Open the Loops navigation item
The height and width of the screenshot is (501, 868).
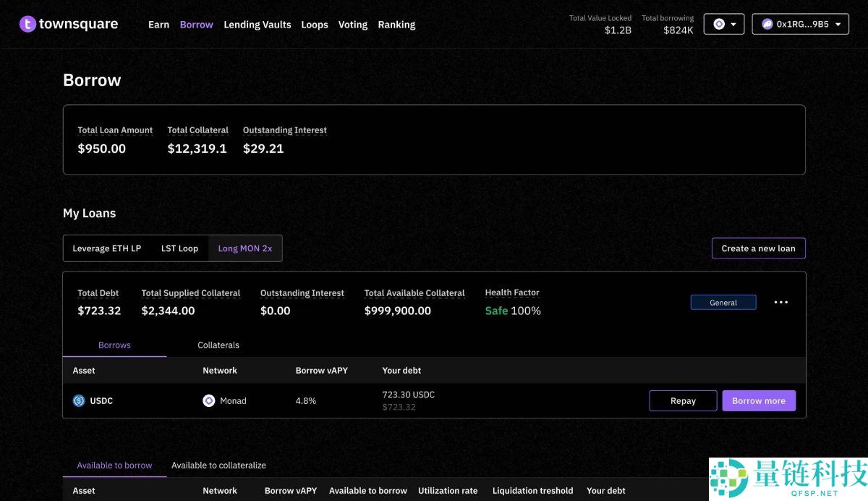[x=314, y=25]
